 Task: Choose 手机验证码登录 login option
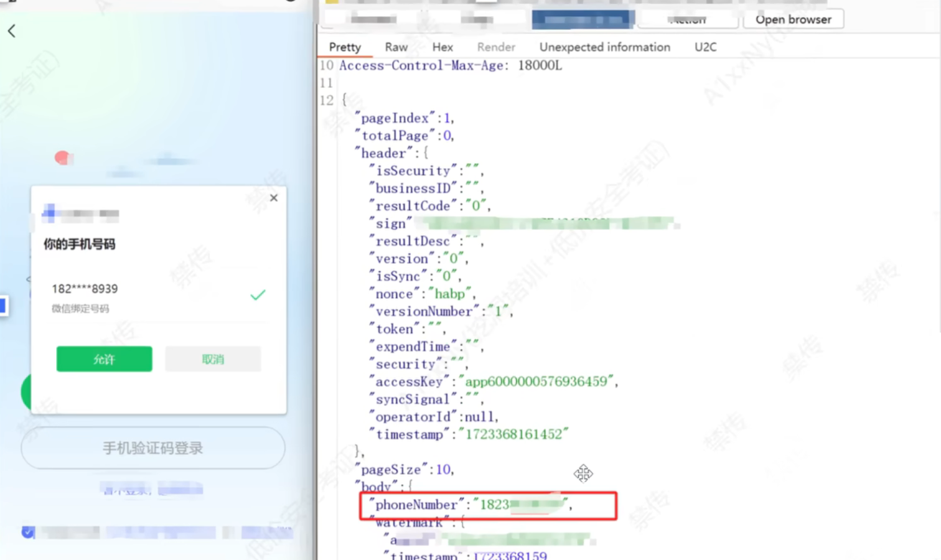point(153,448)
